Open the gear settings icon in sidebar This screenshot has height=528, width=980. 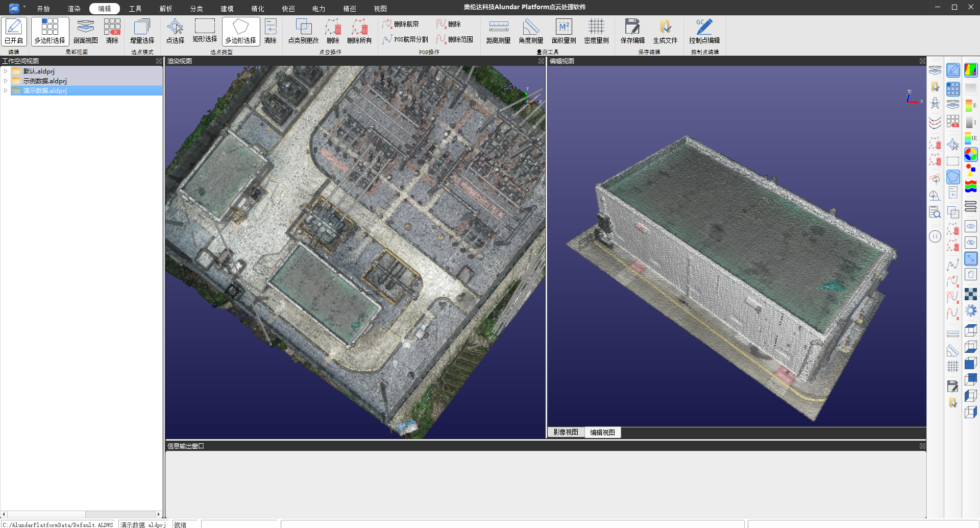971,310
